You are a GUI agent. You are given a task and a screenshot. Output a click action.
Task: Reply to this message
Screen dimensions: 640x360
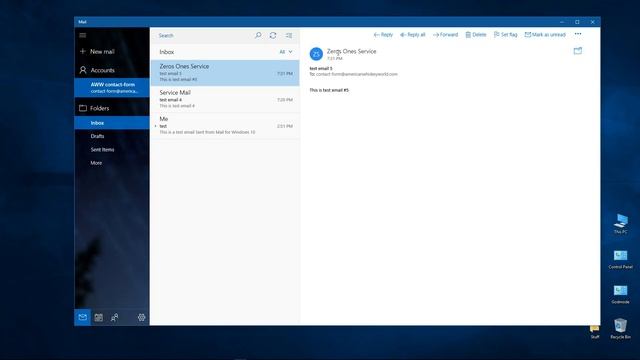point(383,35)
